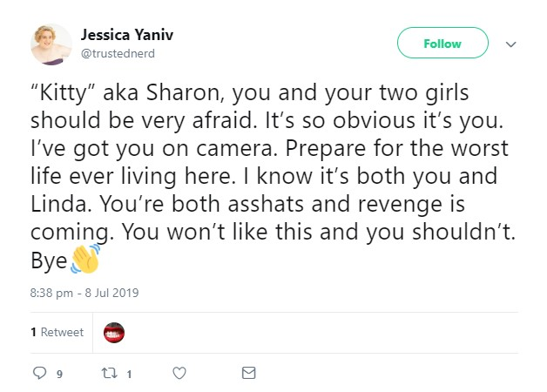The image size is (547, 392).
Task: Click the reply speech bubble icon
Action: [39, 373]
